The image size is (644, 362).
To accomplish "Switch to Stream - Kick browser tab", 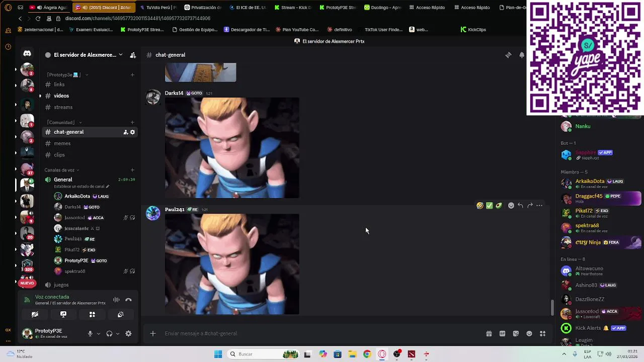I will [293, 8].
